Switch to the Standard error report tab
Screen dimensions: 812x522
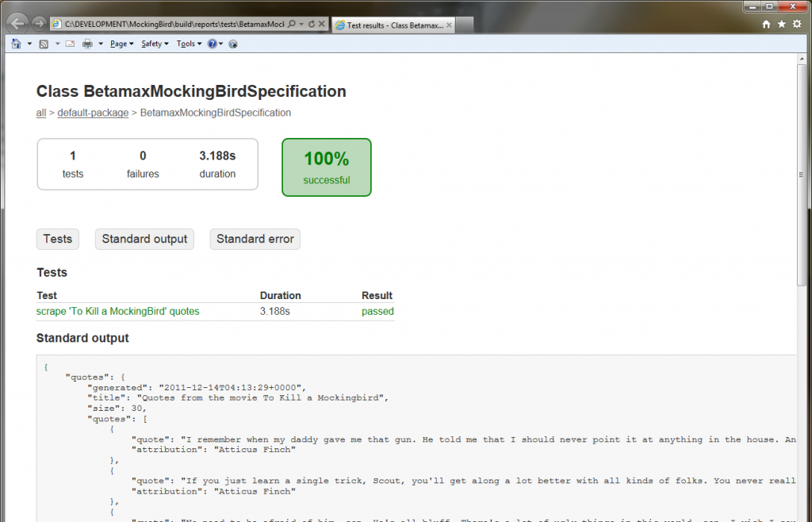pyautogui.click(x=255, y=240)
